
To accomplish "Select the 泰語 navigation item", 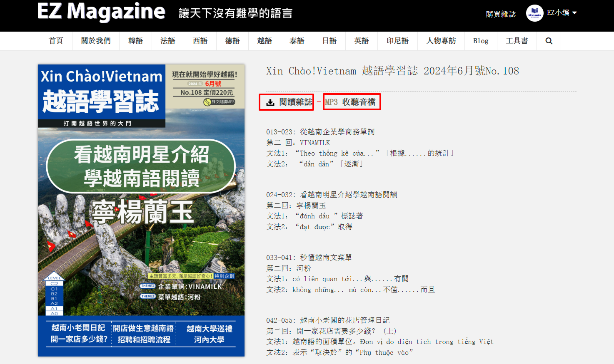I will tap(297, 41).
